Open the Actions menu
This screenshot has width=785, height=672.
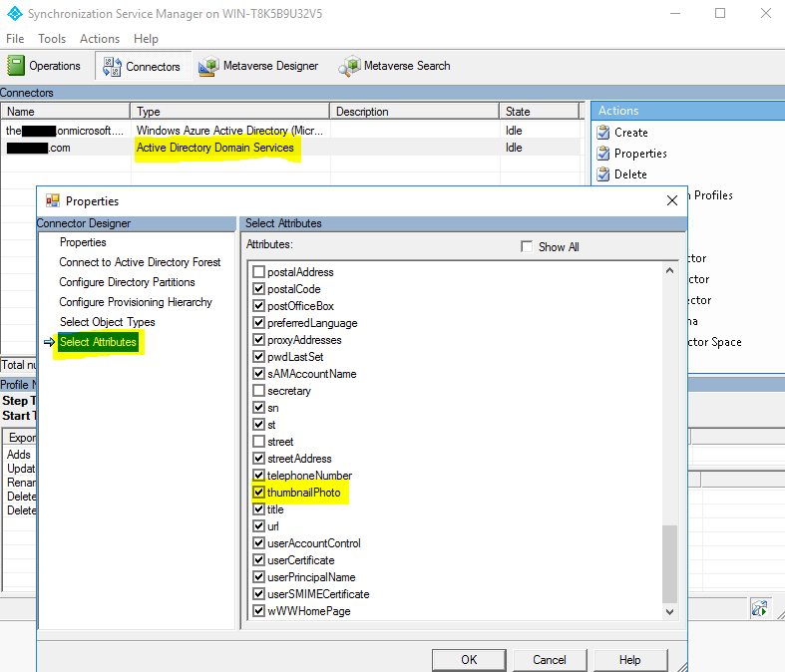100,39
